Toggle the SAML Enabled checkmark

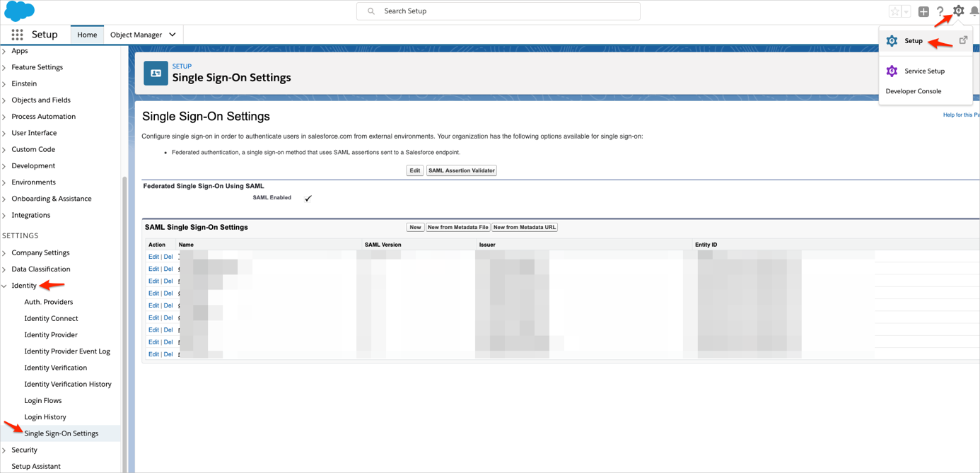[308, 199]
